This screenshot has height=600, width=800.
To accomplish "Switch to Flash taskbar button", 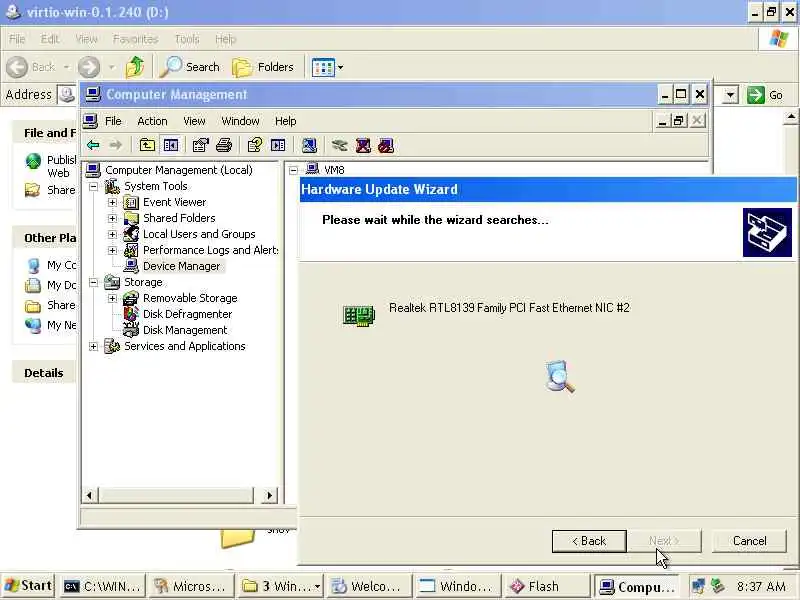I will 545,587.
